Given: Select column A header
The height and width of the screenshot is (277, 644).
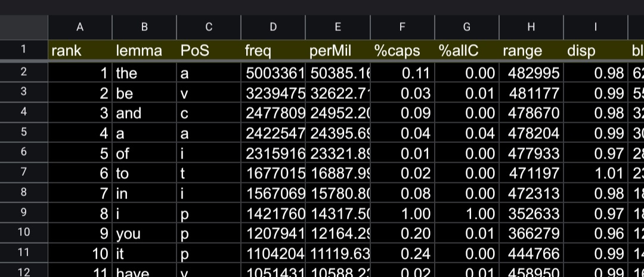Looking at the screenshot, I should point(79,27).
